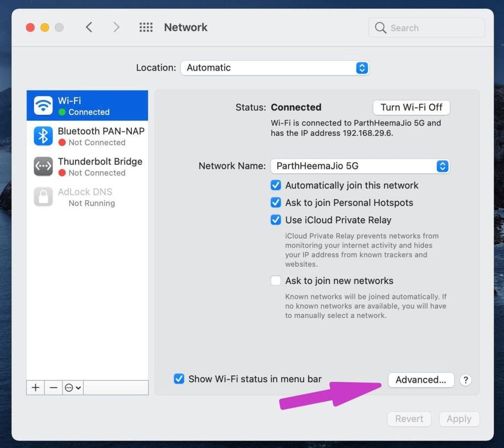Screen dimensions: 504x448
Task: Click the Bluetooth PAN-NAP service icon
Action: pyautogui.click(x=43, y=136)
